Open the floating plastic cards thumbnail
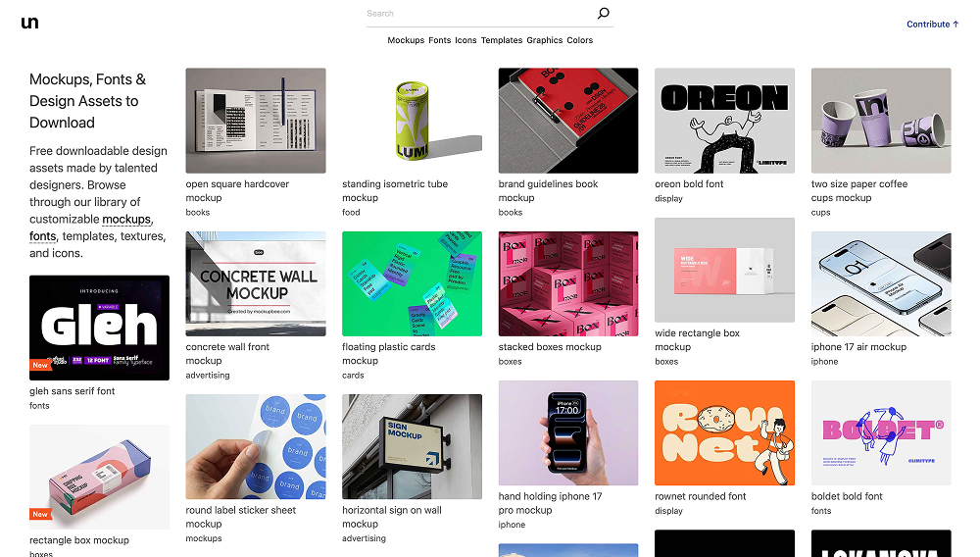This screenshot has width=980, height=557. pos(412,283)
